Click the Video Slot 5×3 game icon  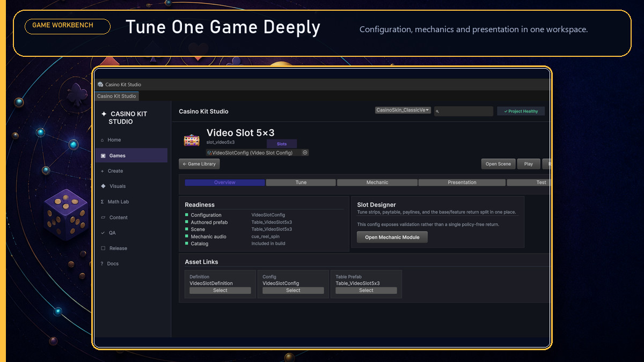[x=192, y=140]
